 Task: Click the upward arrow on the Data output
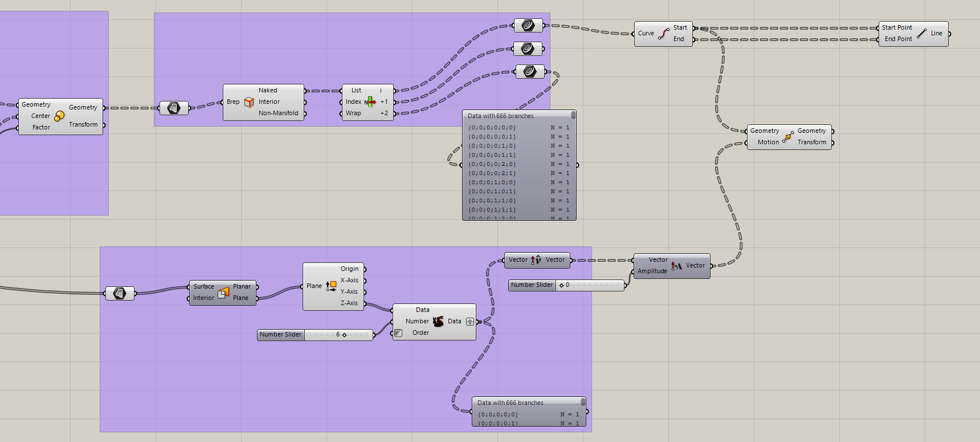(470, 322)
